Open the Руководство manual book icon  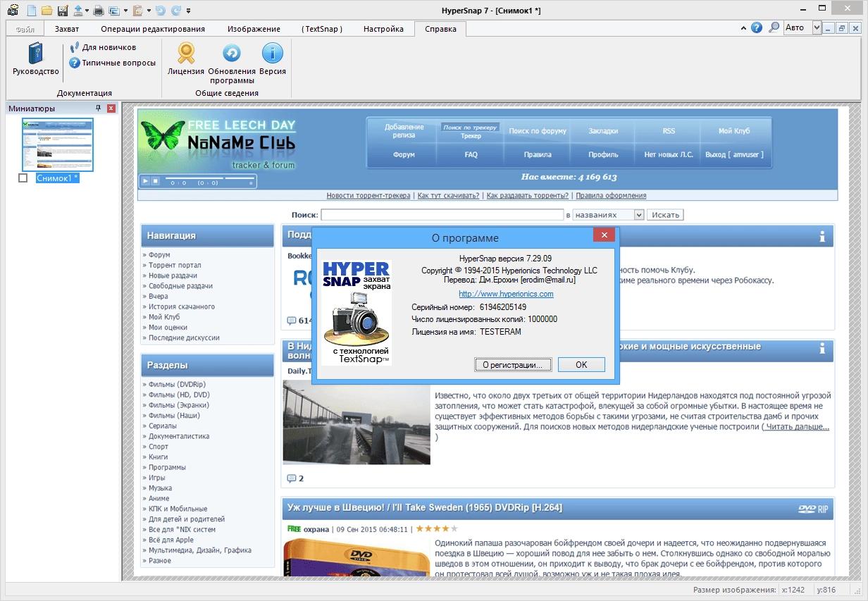click(36, 59)
